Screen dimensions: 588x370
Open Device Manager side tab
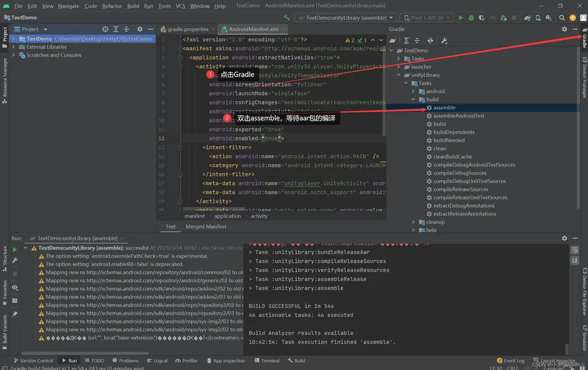coord(584,78)
